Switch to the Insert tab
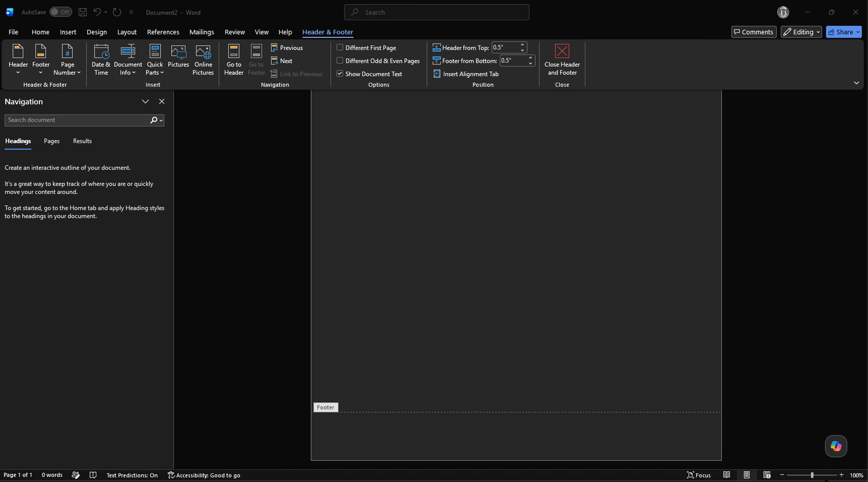The width and height of the screenshot is (868, 482). click(68, 32)
